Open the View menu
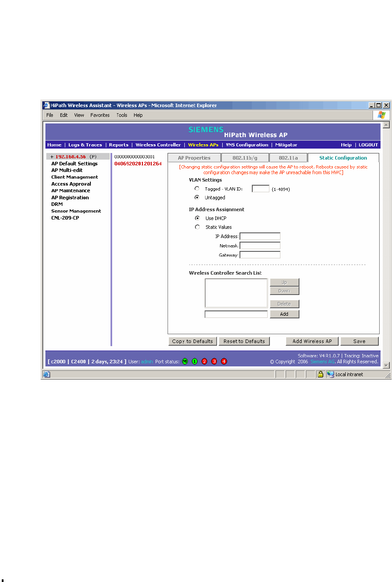The height and width of the screenshot is (582, 392). tap(79, 115)
